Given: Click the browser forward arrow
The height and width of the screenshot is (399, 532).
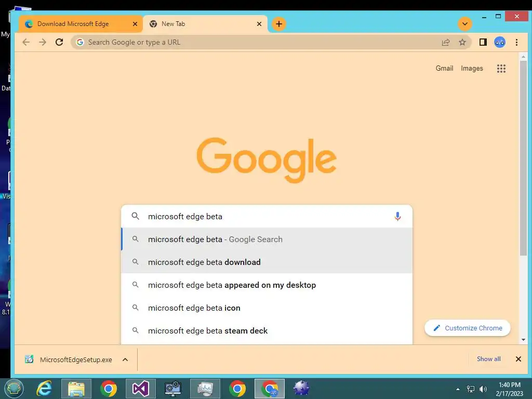Looking at the screenshot, I should (43, 42).
